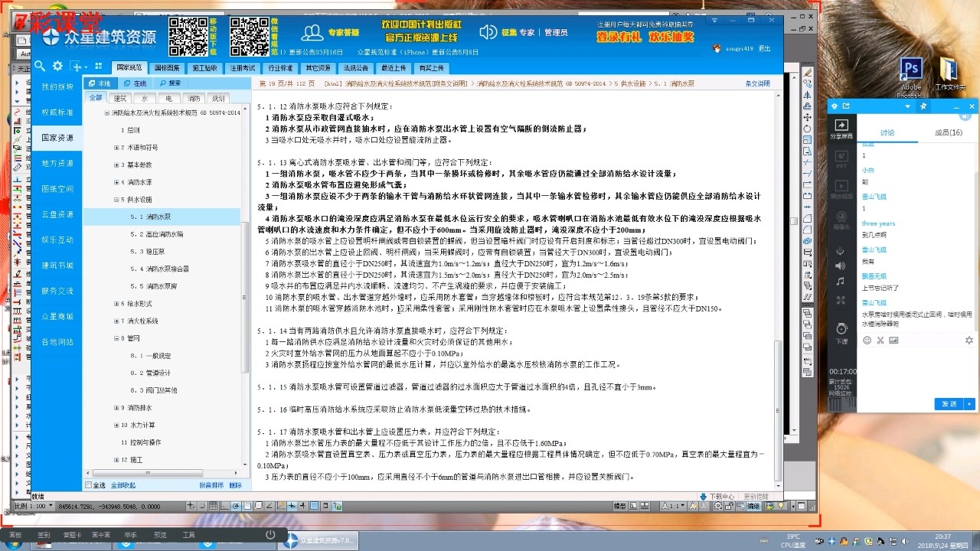
Task: Expand chapter 3 基本参数
Action: [116, 165]
